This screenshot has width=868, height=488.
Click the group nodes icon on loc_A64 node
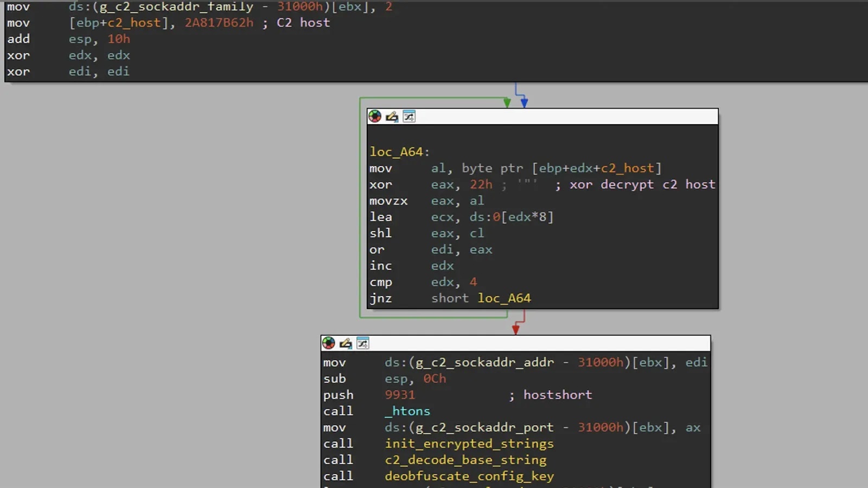coord(409,116)
